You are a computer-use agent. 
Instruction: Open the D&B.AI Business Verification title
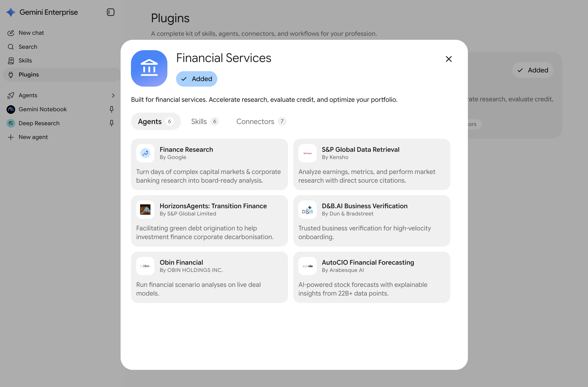tap(364, 206)
